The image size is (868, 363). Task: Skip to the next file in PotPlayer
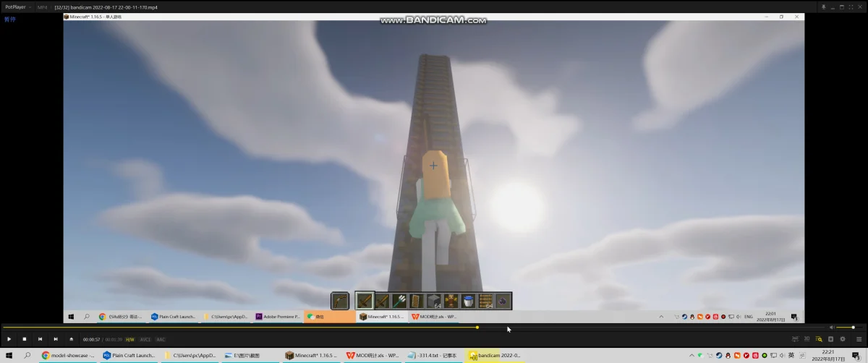[56, 339]
